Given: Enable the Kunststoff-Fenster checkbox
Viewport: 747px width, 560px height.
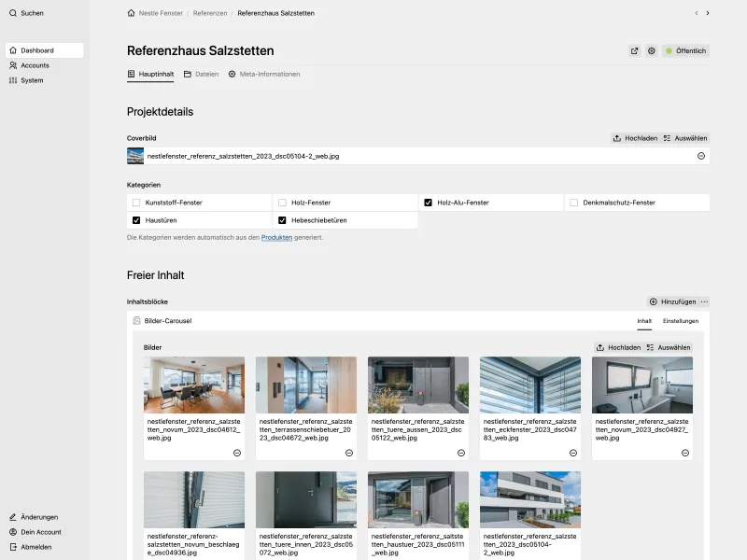Looking at the screenshot, I should [137, 202].
